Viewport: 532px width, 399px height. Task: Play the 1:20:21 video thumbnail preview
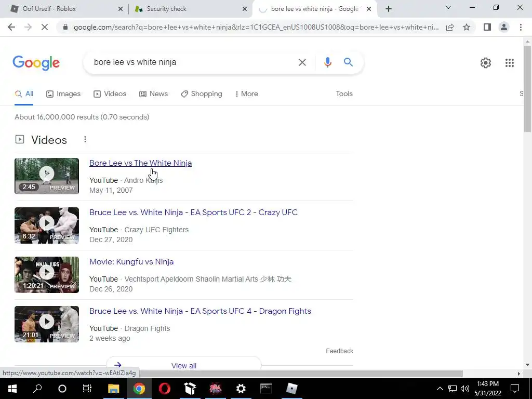(47, 275)
